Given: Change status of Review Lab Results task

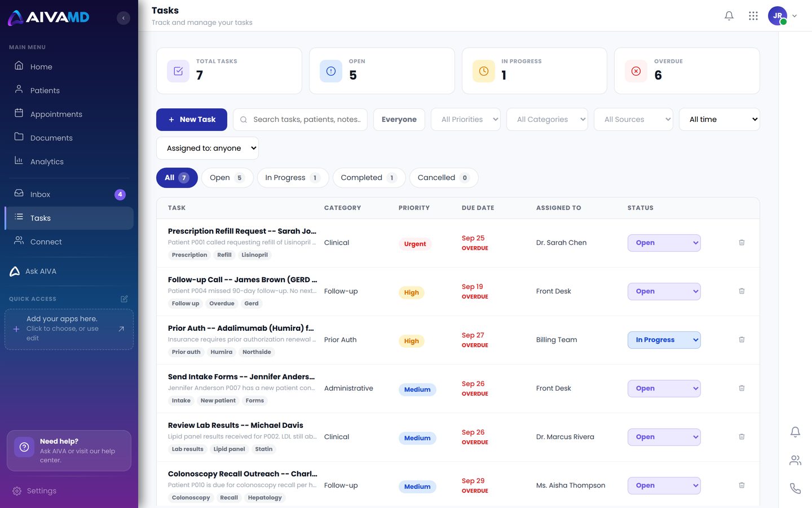Looking at the screenshot, I should coord(664,437).
